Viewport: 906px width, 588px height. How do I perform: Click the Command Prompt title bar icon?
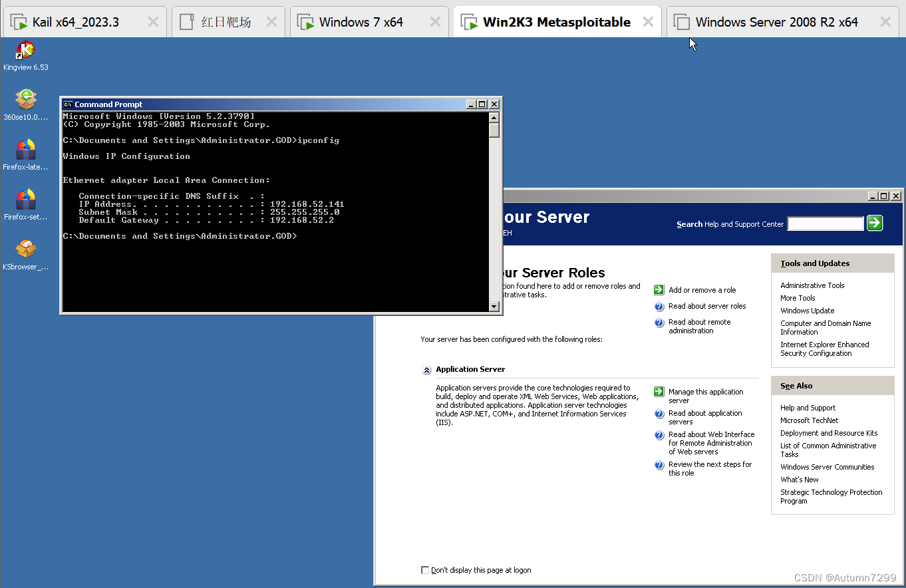tap(68, 104)
